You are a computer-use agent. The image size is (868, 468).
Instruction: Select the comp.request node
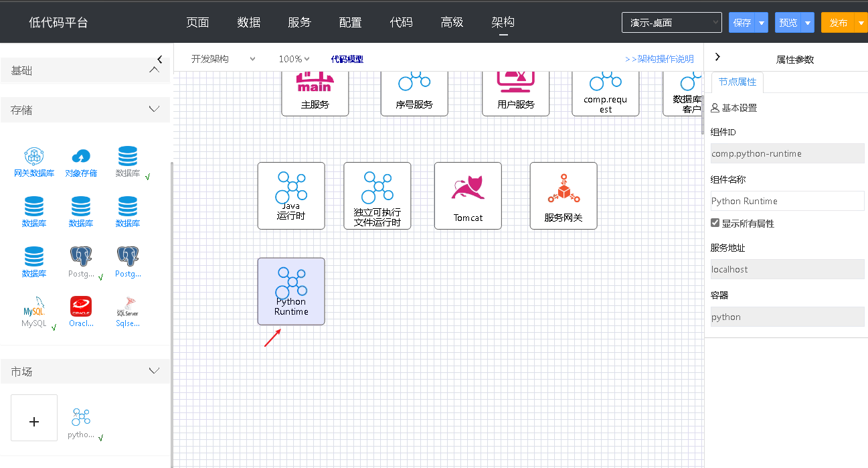pyautogui.click(x=606, y=94)
